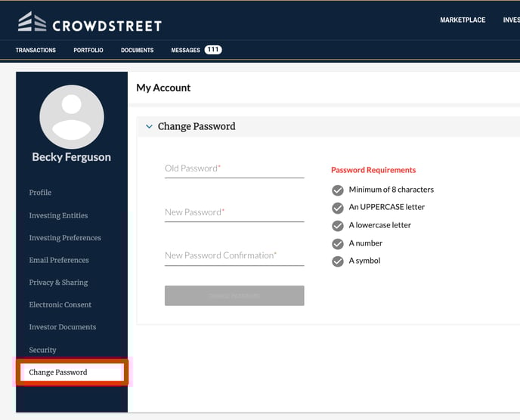The height and width of the screenshot is (420, 520).
Task: Click the lowercase letter requirement checkmark
Action: click(x=338, y=226)
